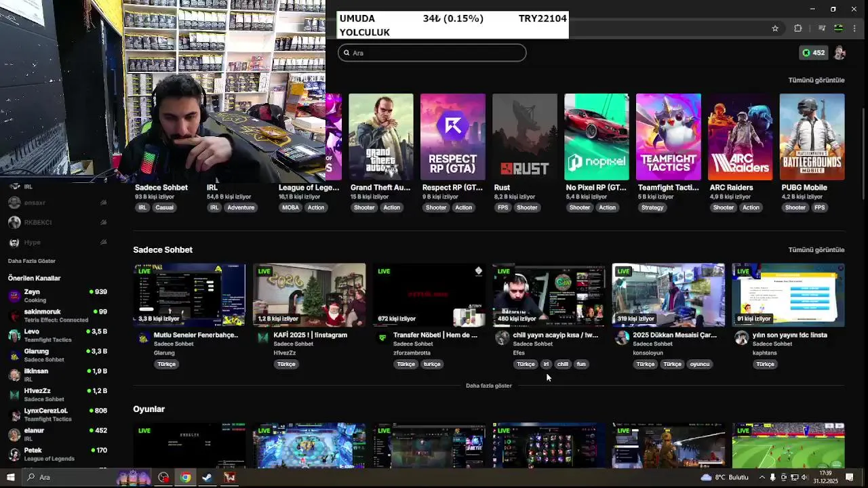This screenshot has height=488, width=868.
Task: Open the Kick points balance showing 452
Action: tap(813, 53)
